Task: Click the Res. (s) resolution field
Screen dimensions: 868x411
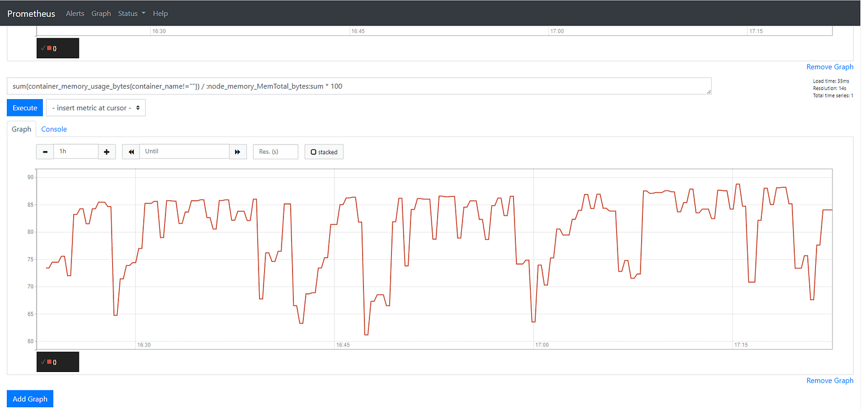Action: pyautogui.click(x=275, y=151)
